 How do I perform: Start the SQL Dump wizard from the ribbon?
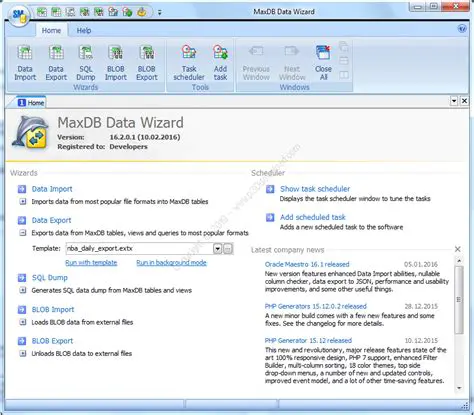pyautogui.click(x=86, y=63)
